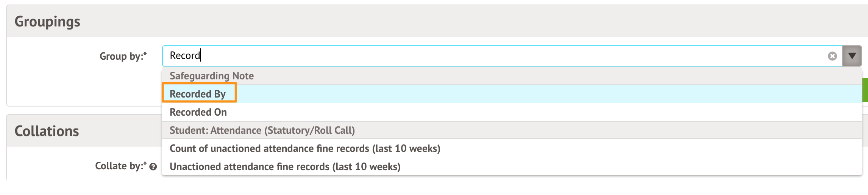
Task: Focus the Group by search field
Action: pos(492,56)
